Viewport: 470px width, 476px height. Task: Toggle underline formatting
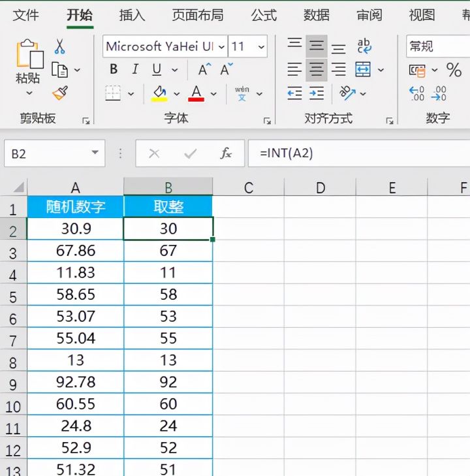pos(157,70)
